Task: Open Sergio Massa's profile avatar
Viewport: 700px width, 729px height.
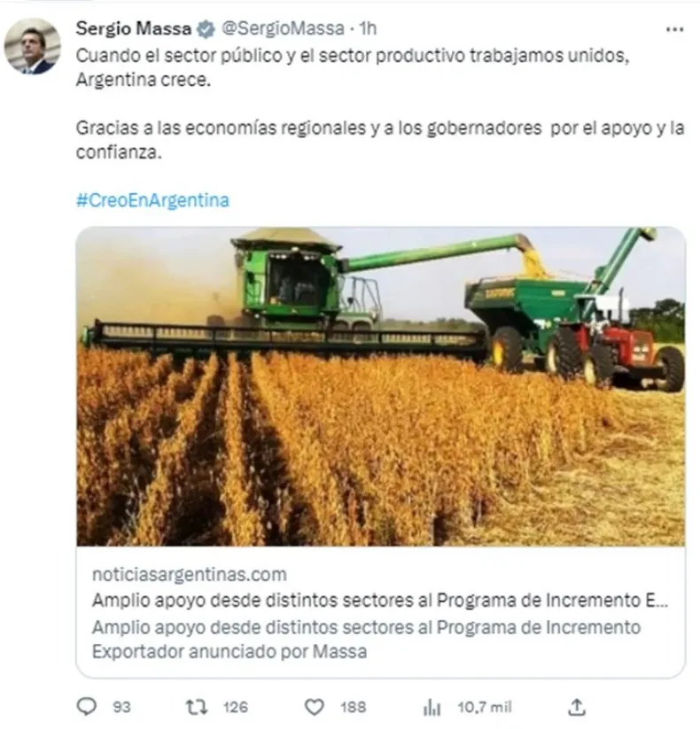Action: coord(33,46)
